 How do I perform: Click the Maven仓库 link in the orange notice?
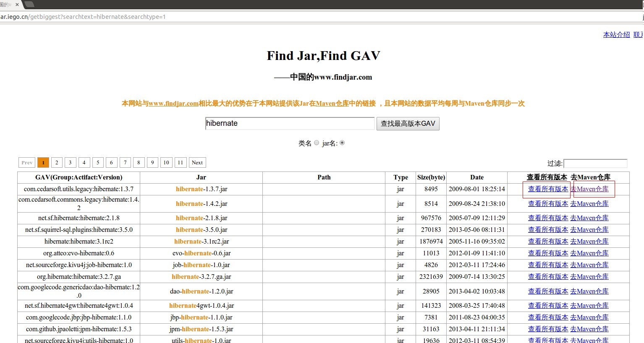coord(331,103)
